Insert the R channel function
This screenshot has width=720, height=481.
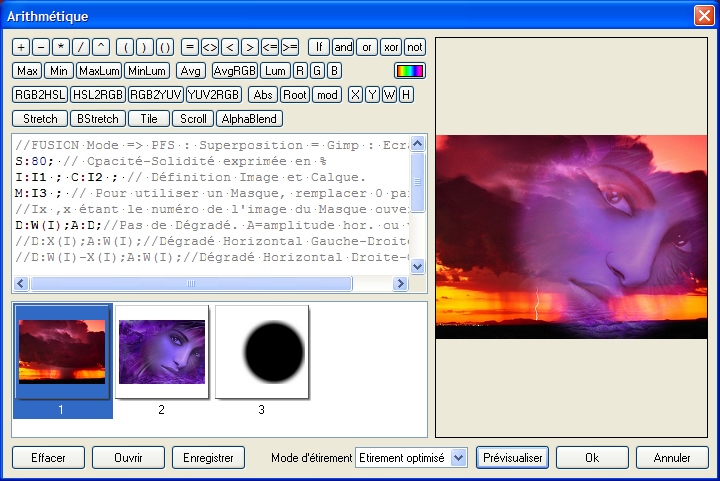pyautogui.click(x=300, y=71)
